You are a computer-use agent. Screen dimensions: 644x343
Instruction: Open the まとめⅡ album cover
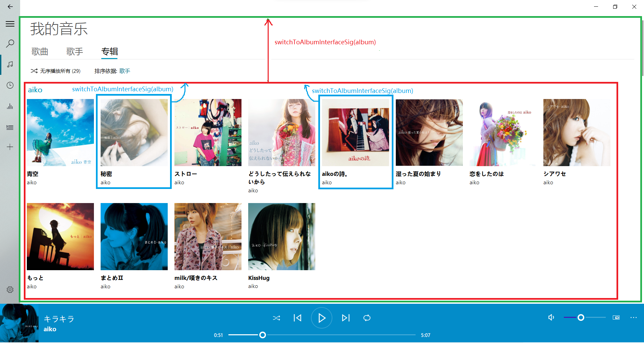click(134, 237)
